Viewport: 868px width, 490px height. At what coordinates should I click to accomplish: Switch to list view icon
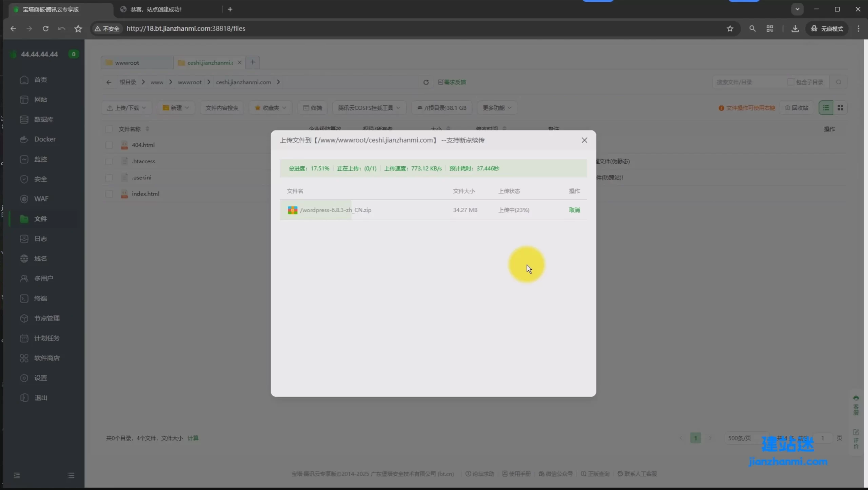pos(826,108)
